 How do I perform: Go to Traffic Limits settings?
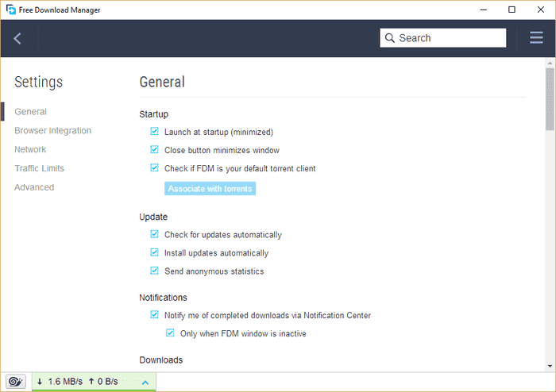[x=39, y=168]
